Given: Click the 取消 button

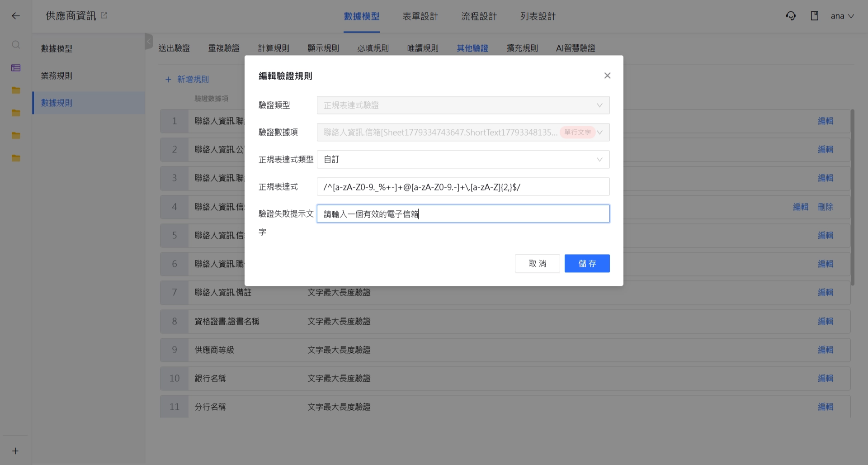Looking at the screenshot, I should 538,263.
